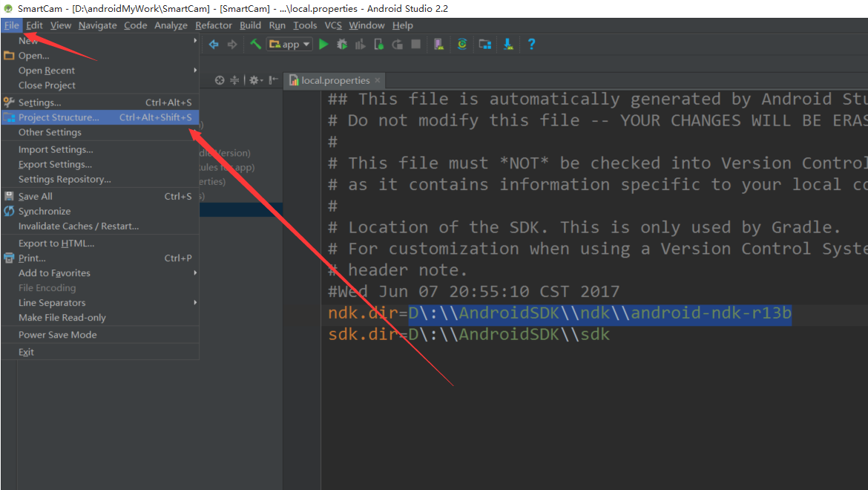Click Save All menu item

click(x=100, y=197)
